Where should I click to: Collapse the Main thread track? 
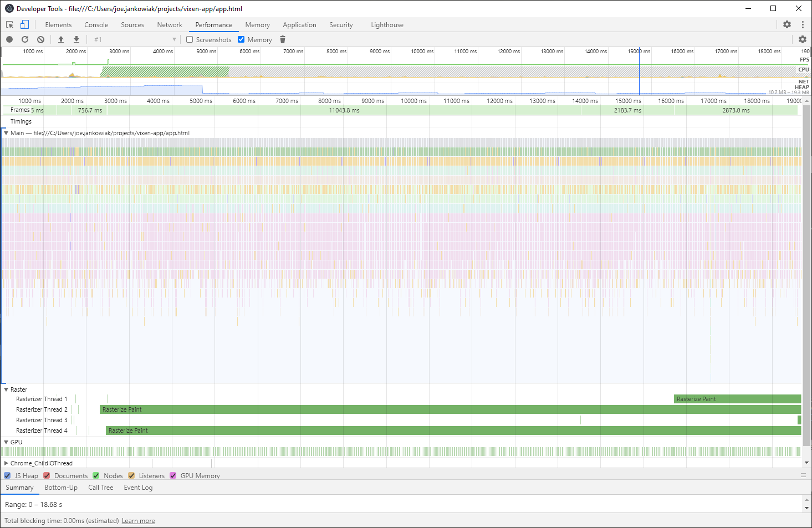(6, 133)
